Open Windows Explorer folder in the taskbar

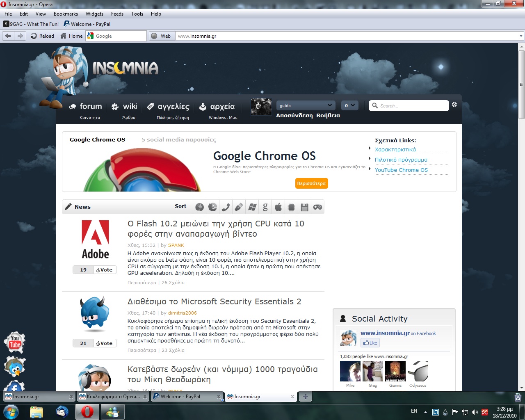(37, 411)
